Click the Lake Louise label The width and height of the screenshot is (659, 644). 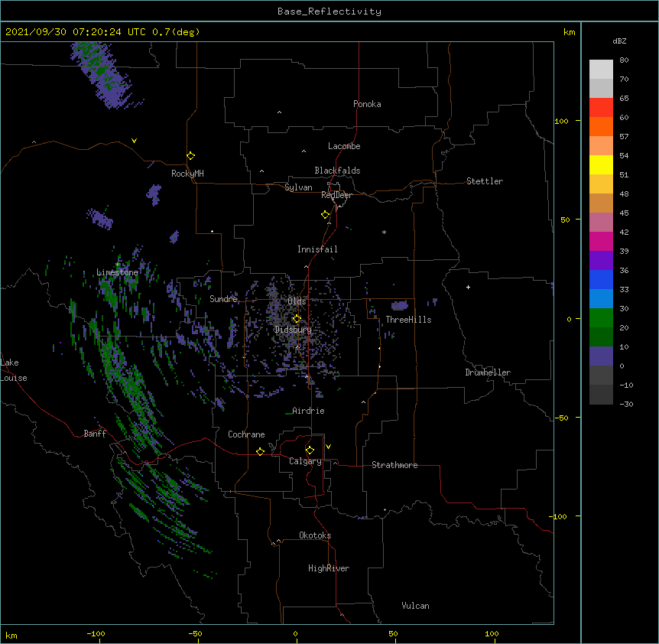(14, 370)
